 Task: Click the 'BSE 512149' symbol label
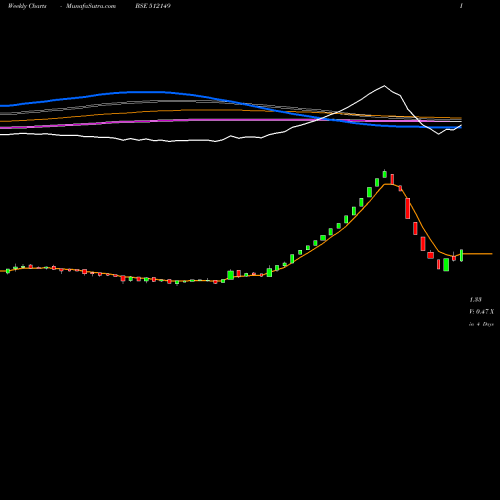[x=153, y=6]
